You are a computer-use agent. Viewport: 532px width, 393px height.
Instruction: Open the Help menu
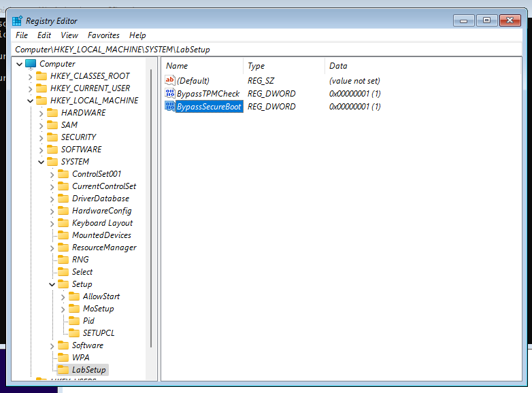(137, 35)
